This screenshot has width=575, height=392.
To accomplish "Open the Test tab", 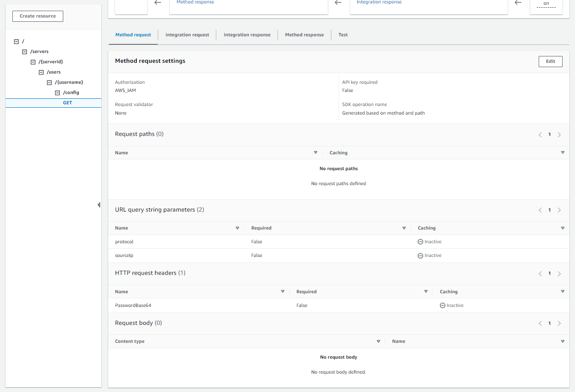I will tap(343, 35).
